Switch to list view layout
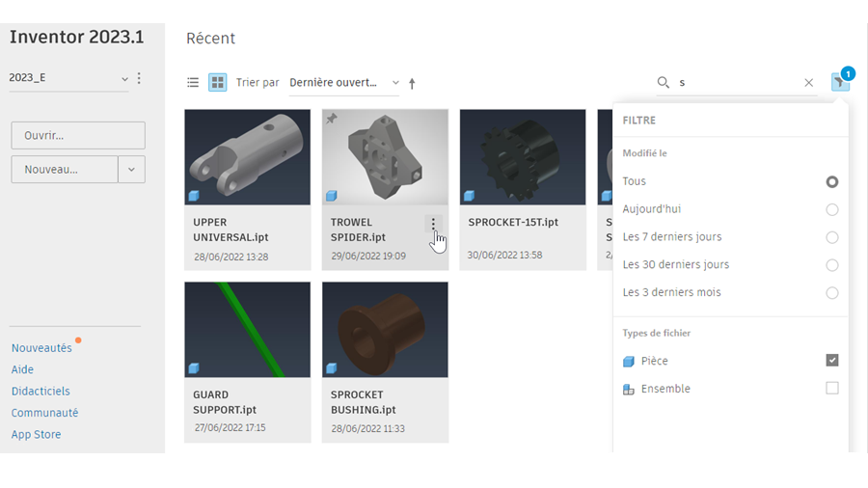Viewport: 868px width, 488px height. coord(193,82)
